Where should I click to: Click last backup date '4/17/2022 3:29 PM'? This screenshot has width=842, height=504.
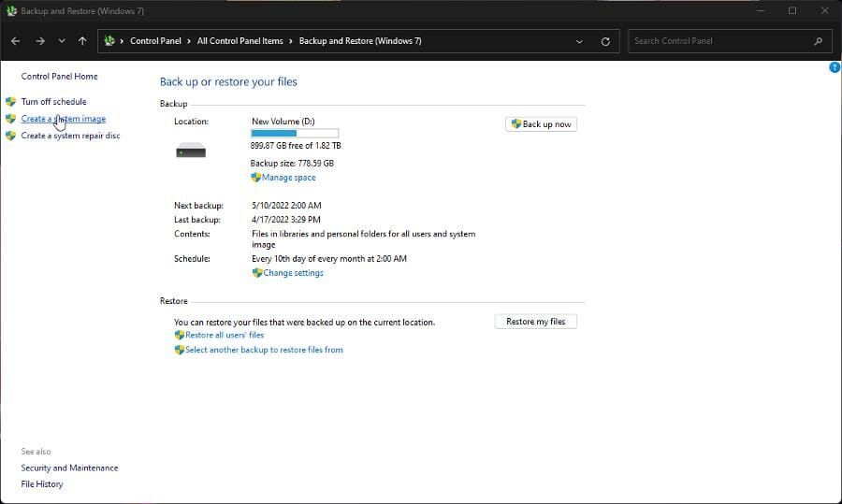pos(286,220)
